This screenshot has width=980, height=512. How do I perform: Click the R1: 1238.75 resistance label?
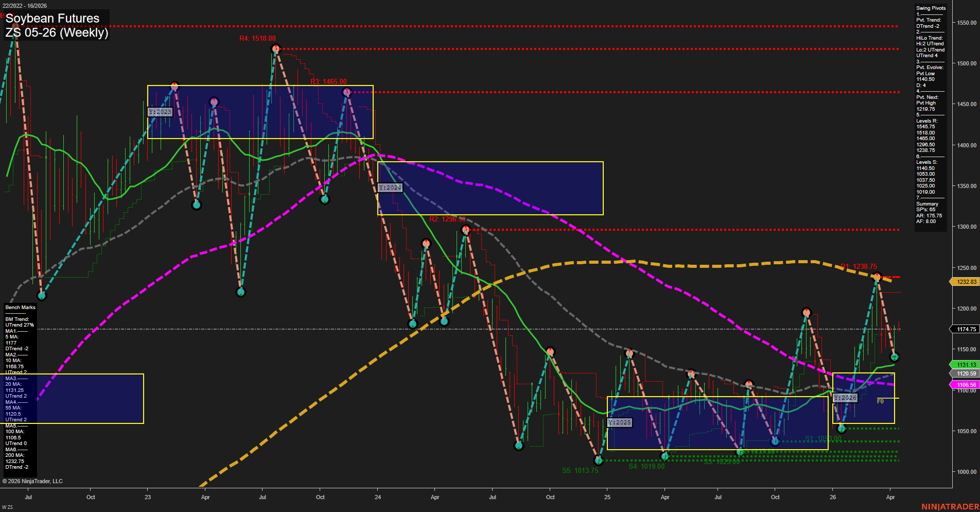tap(859, 266)
